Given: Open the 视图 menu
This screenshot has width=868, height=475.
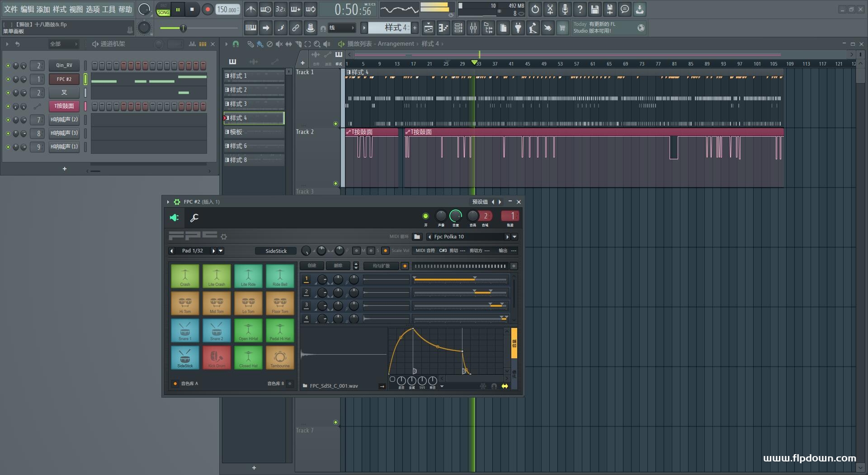Looking at the screenshot, I should pyautogui.click(x=76, y=9).
